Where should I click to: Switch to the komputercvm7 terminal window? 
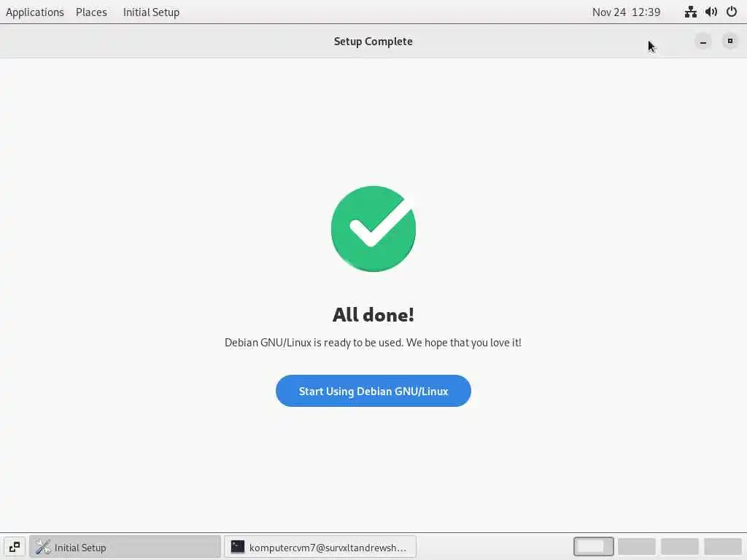320,547
